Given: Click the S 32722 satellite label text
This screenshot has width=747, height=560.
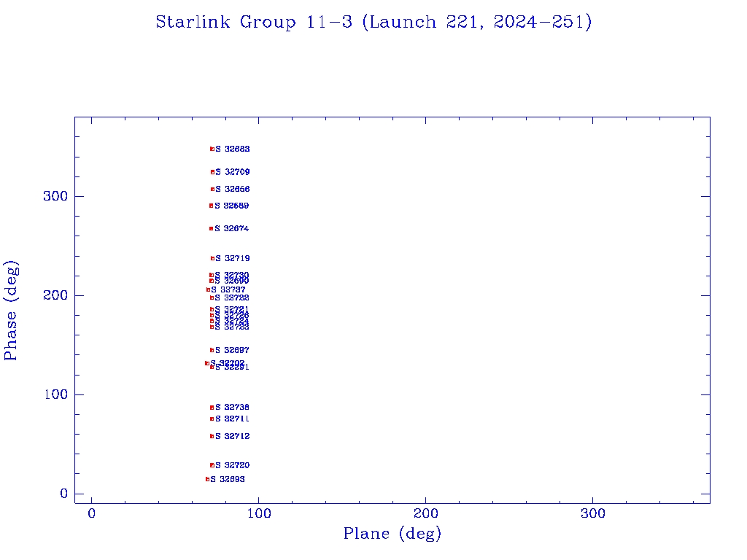Looking at the screenshot, I should (x=232, y=297).
